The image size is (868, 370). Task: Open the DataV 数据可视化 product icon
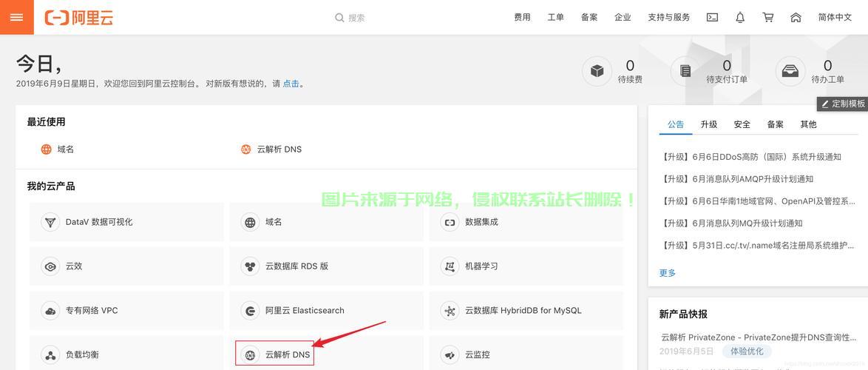click(50, 222)
